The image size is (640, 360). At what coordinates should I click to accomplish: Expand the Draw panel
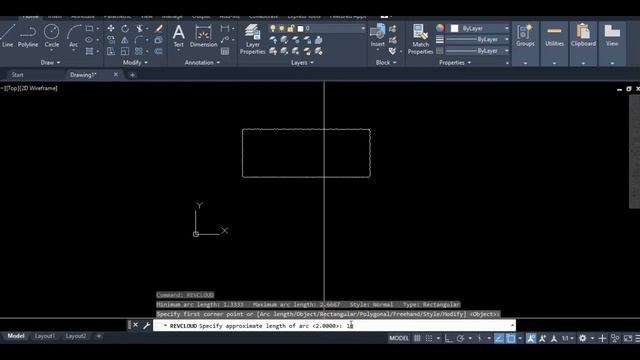pos(51,62)
